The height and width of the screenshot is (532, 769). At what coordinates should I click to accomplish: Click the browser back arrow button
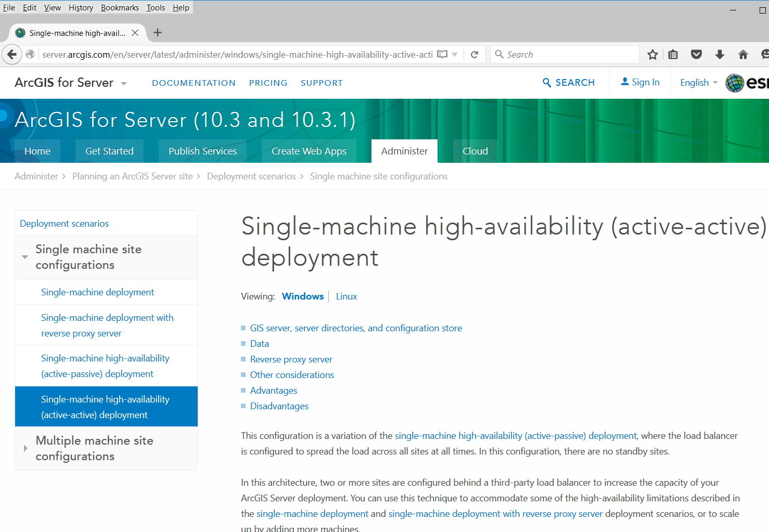point(12,54)
